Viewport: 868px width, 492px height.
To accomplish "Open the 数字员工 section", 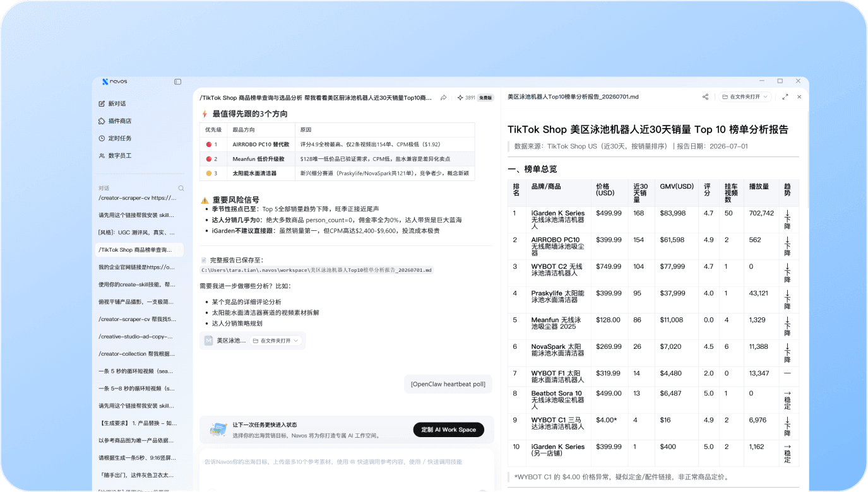I will (115, 156).
